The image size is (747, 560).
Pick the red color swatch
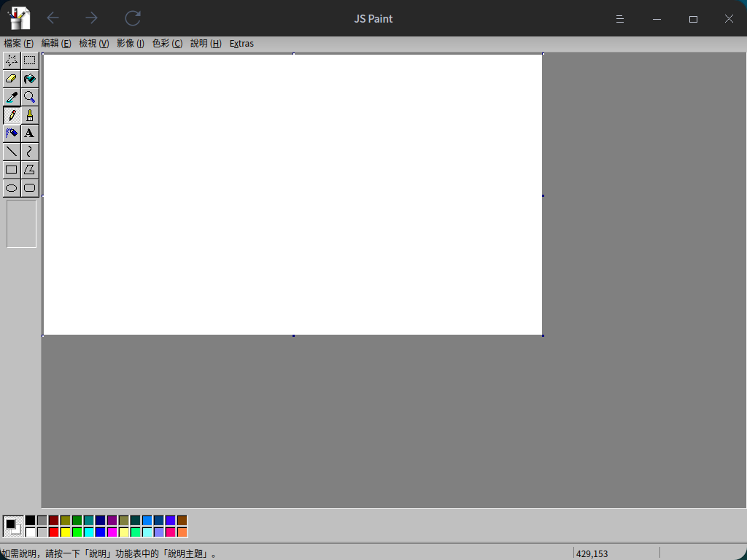pos(53,532)
